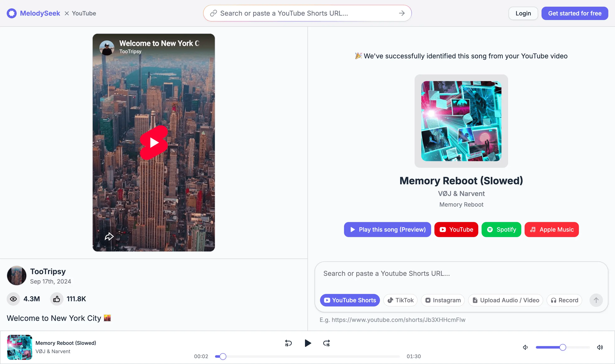Focus the lower Youtube Shorts URL input box
This screenshot has width=615, height=364.
click(461, 274)
